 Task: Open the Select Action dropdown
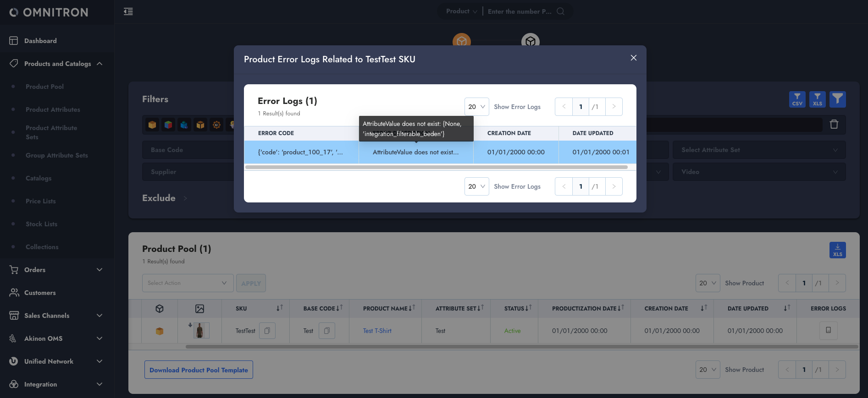[188, 283]
